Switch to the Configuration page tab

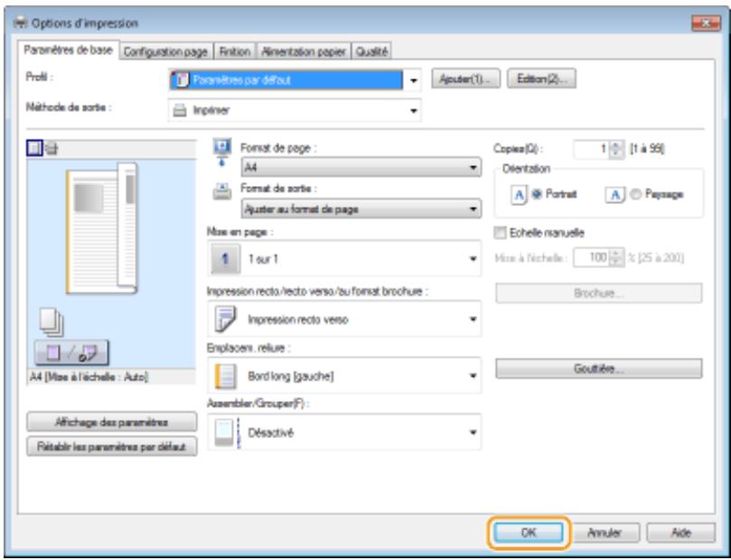[166, 51]
